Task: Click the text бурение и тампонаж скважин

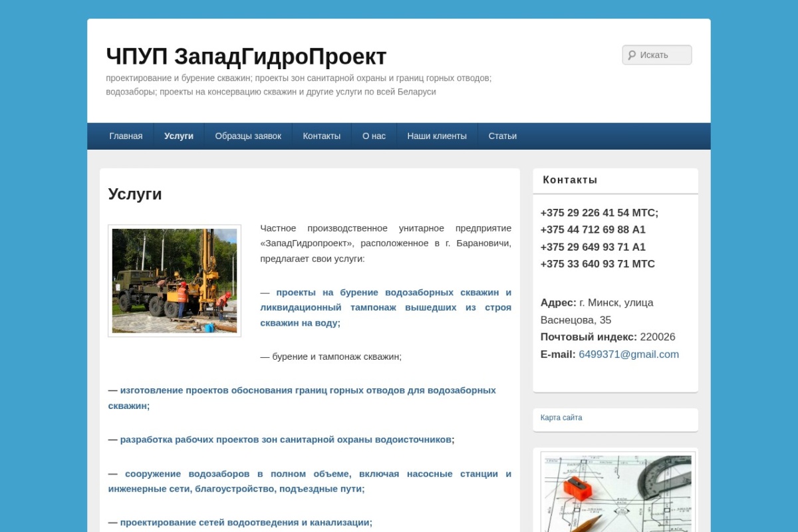Action: (x=336, y=356)
